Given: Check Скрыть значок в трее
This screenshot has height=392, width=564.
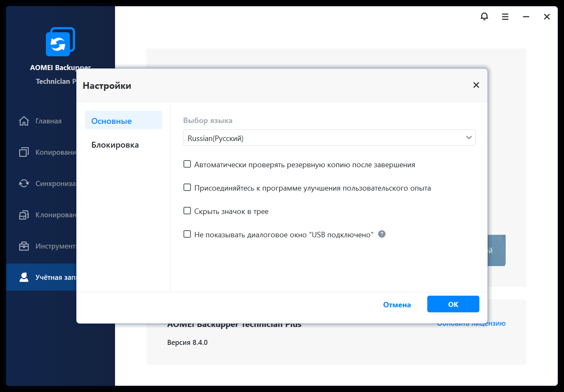Looking at the screenshot, I should click(187, 211).
